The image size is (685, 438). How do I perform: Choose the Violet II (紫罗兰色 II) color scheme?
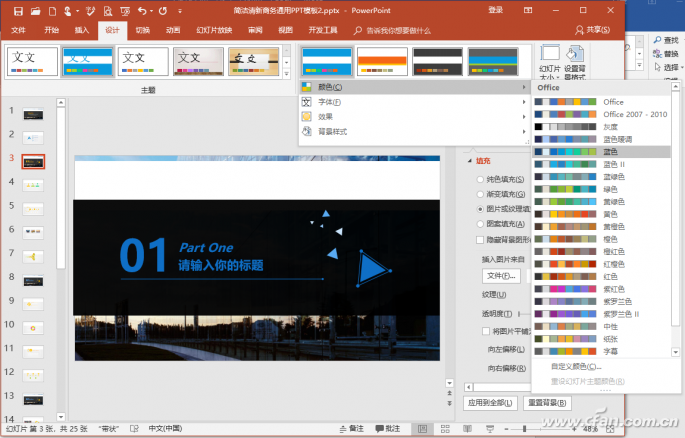(x=601, y=314)
